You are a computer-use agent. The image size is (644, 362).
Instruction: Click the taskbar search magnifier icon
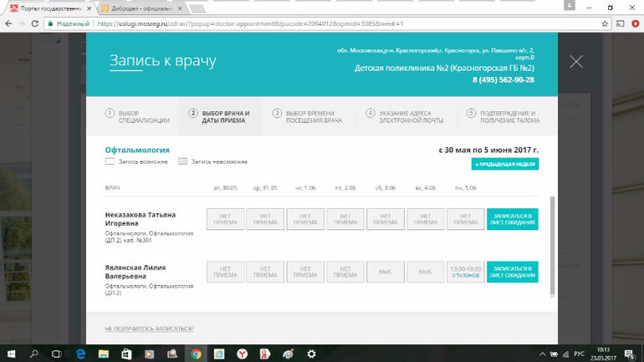(x=34, y=354)
